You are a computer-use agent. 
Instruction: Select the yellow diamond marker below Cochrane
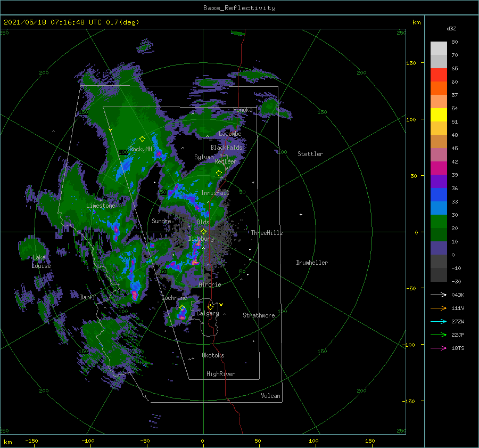click(182, 308)
